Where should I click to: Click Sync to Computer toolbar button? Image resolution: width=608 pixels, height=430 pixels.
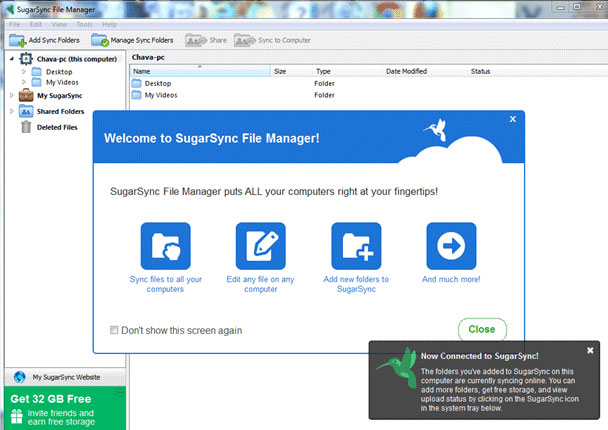click(273, 40)
